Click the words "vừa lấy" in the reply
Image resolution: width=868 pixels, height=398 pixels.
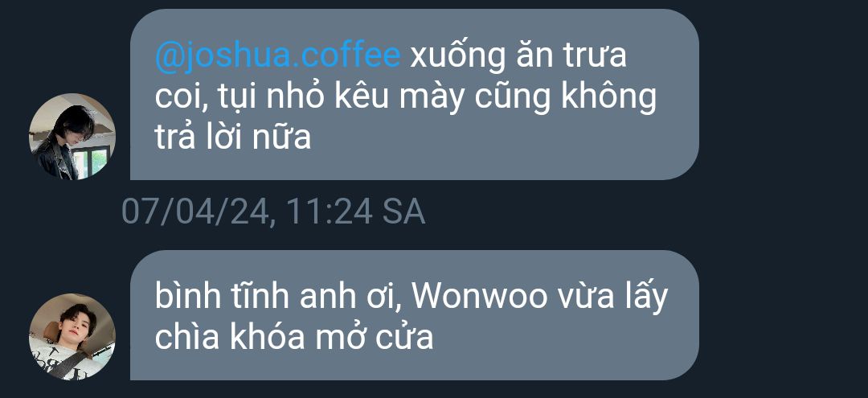(x=612, y=297)
